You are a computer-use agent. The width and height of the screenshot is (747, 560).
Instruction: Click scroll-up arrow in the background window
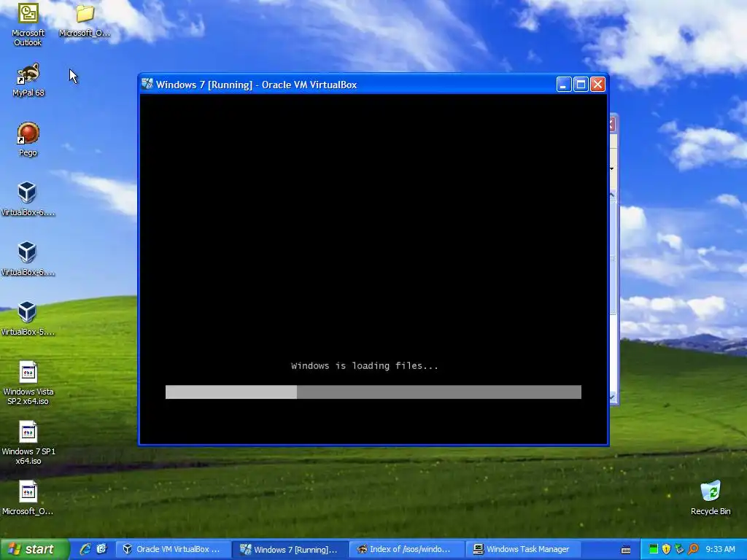(613, 195)
